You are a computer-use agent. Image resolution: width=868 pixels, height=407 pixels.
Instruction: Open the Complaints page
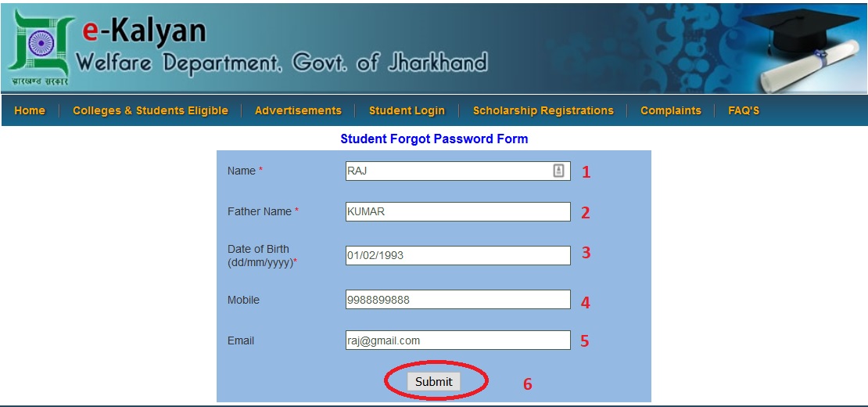[x=671, y=110]
